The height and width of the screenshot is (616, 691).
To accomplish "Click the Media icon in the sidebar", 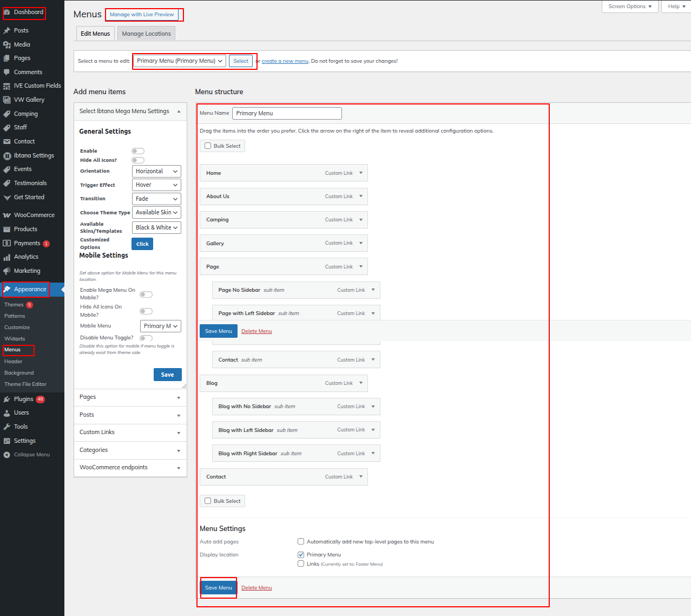I will coord(6,45).
